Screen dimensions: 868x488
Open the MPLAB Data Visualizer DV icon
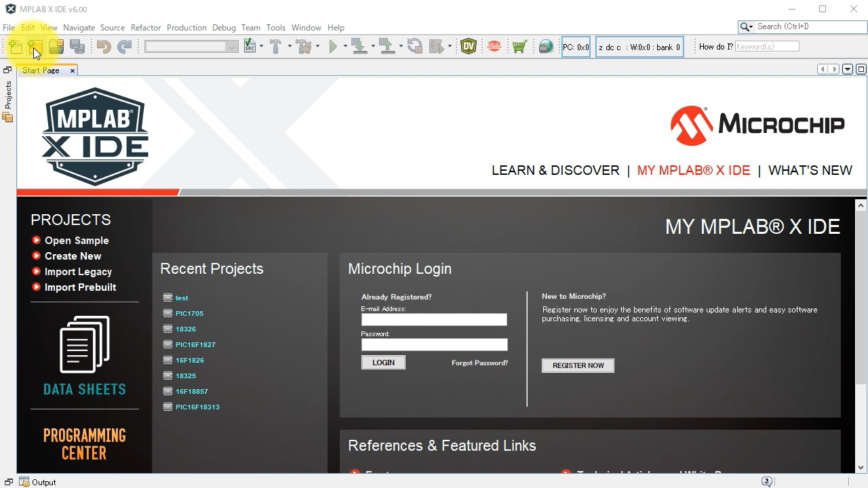tap(469, 46)
